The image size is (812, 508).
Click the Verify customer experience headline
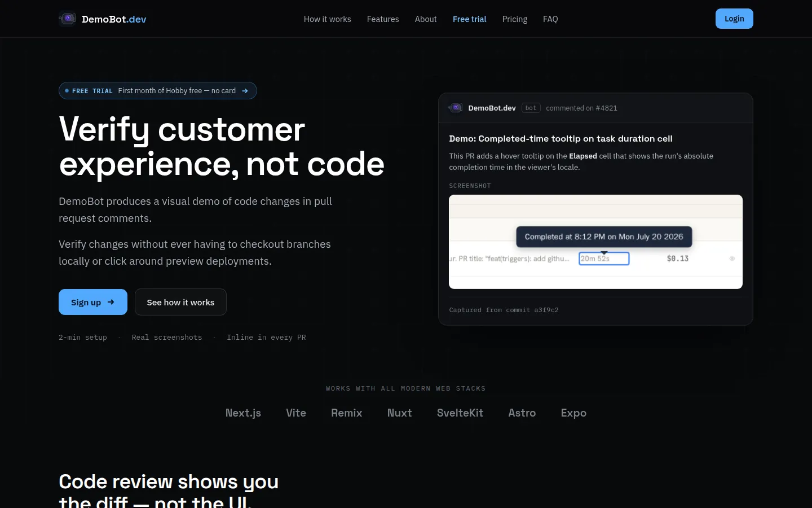tap(222, 146)
